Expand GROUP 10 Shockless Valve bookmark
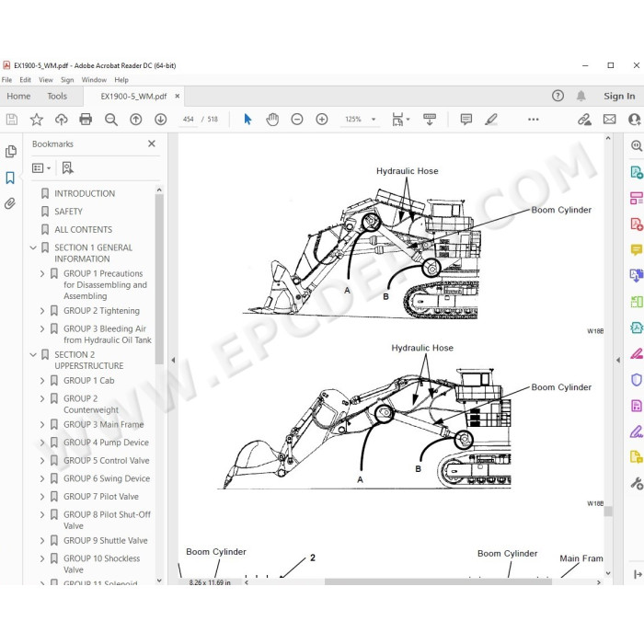Screen dimensions: 644x644 [42, 558]
